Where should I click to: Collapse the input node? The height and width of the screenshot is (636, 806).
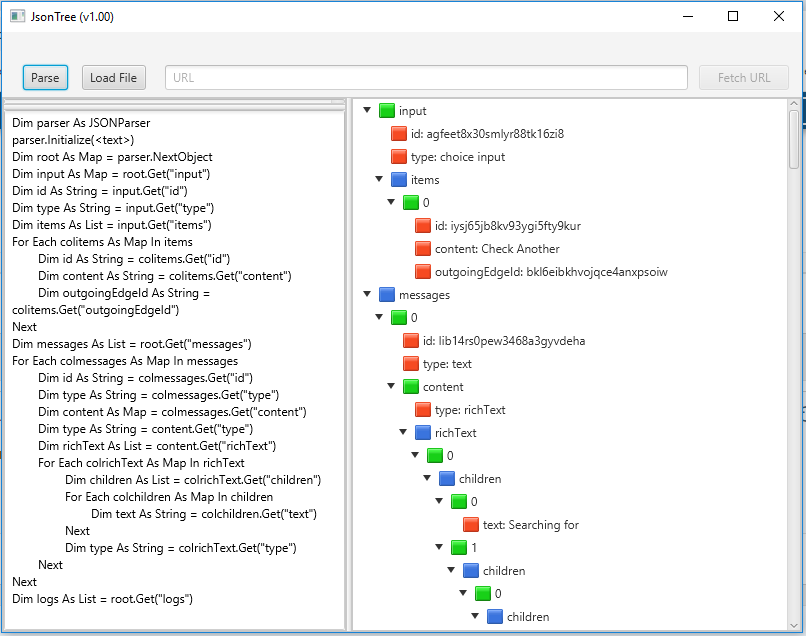coord(367,110)
